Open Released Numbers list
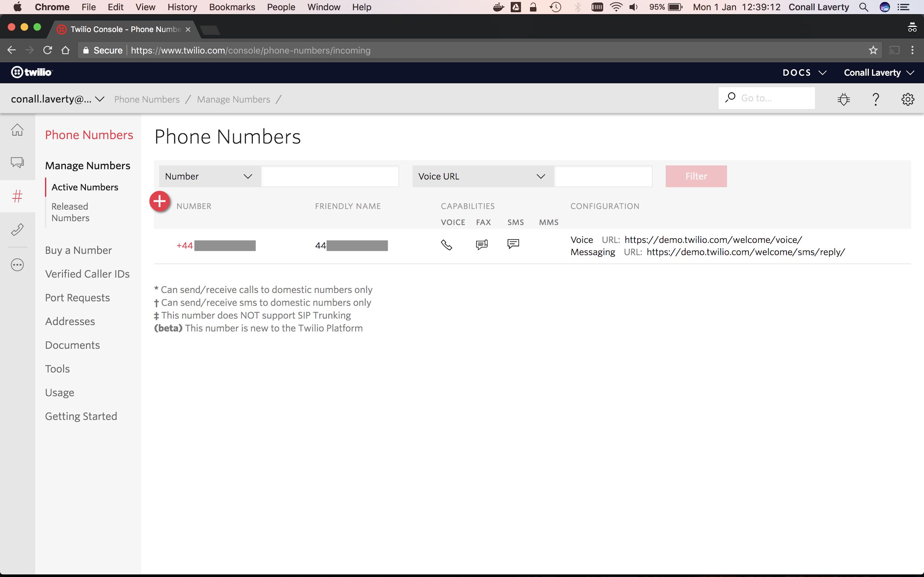This screenshot has height=577, width=924. pyautogui.click(x=70, y=212)
